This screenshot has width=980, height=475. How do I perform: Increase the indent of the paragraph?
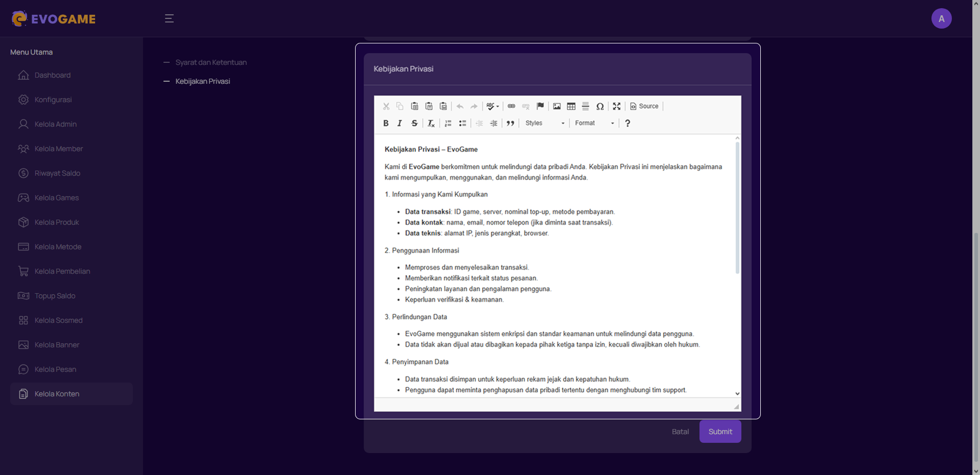494,123
